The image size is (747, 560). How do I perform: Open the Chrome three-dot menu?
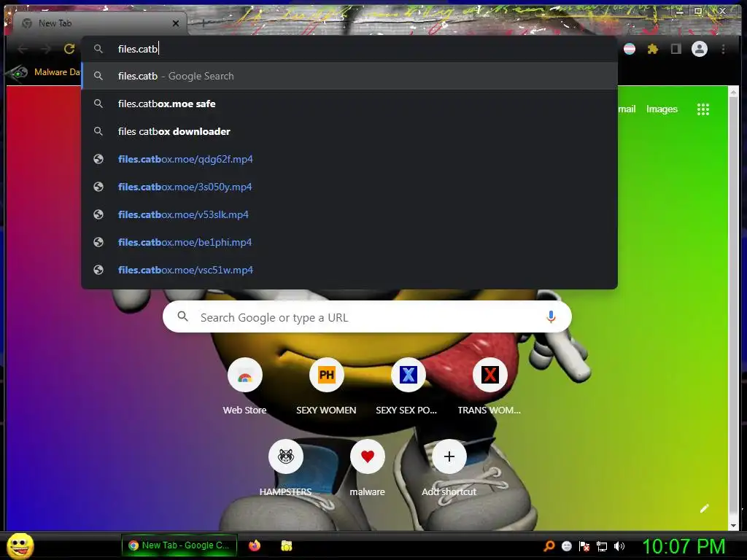[723, 49]
